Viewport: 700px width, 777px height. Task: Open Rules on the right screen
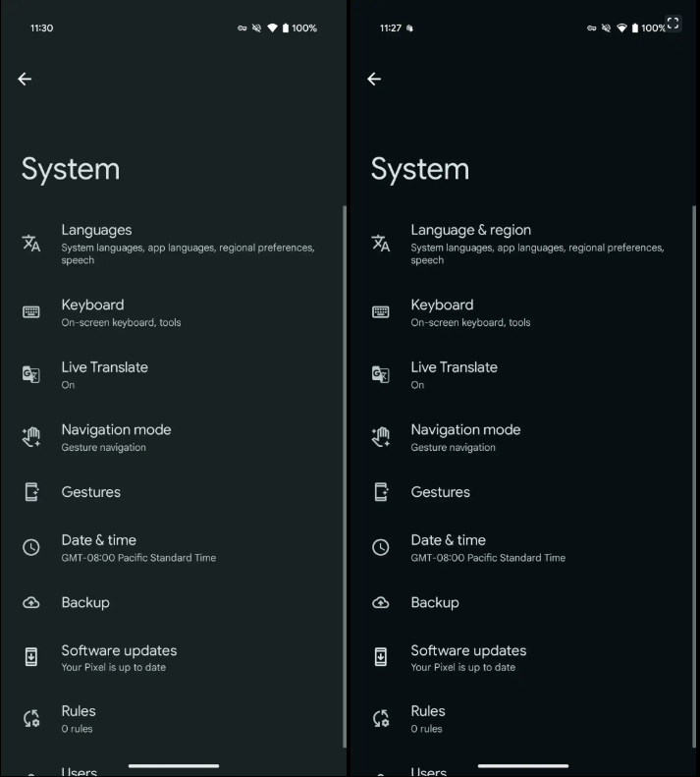click(521, 718)
